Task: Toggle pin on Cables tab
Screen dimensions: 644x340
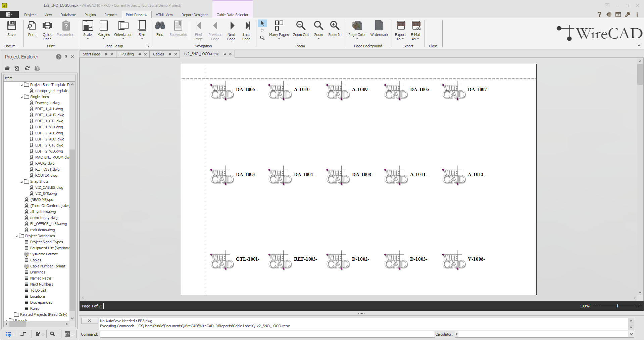Action: click(170, 54)
